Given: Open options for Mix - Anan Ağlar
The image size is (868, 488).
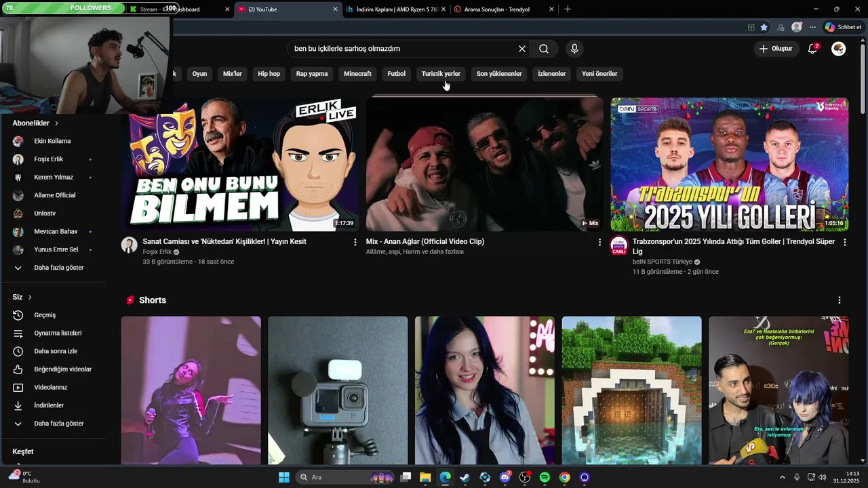Looking at the screenshot, I should [x=599, y=242].
